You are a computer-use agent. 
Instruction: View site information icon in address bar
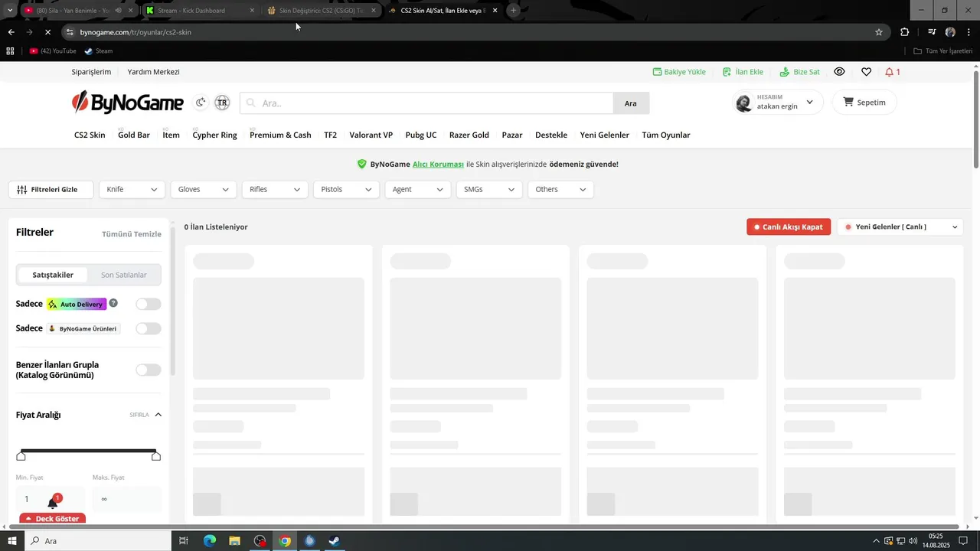pyautogui.click(x=70, y=32)
